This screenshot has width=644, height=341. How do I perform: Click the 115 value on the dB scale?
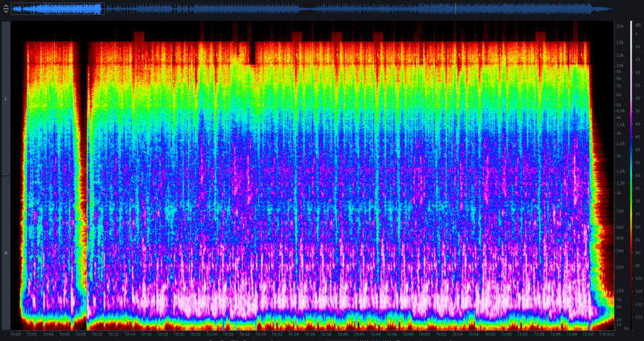click(x=638, y=317)
